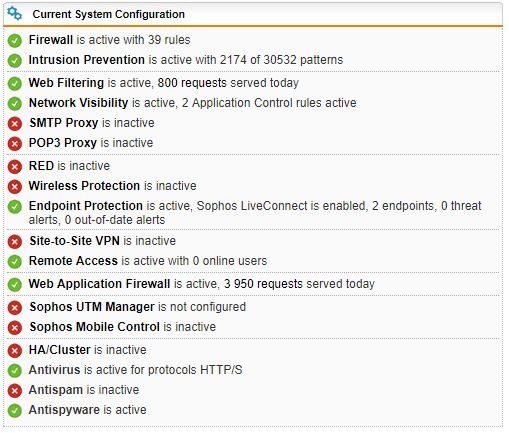Click the red X icon next to Site-to-Site VPN
Image resolution: width=509 pixels, height=433 pixels.
(x=15, y=242)
